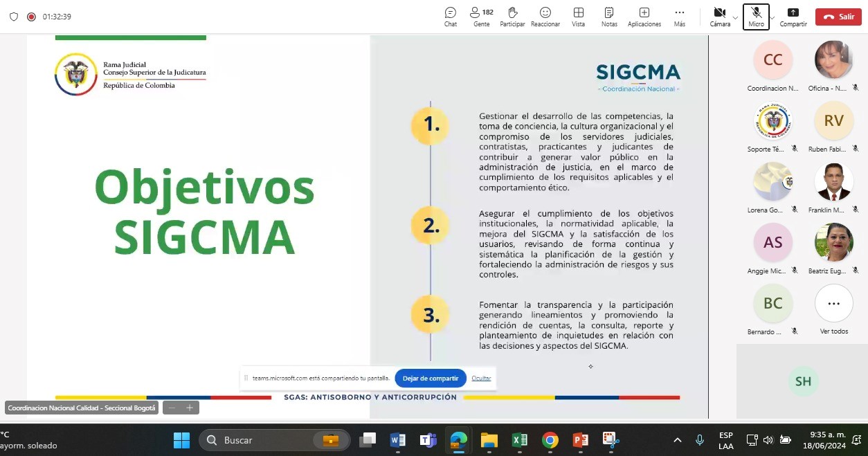Click the slide number 2 circle
This screenshot has height=456, width=868.
[x=431, y=226]
